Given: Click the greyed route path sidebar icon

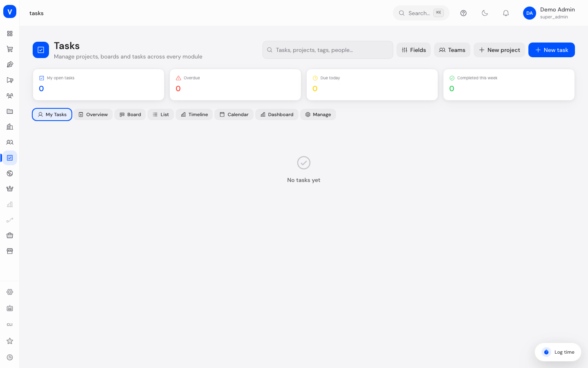Looking at the screenshot, I should click(x=10, y=220).
